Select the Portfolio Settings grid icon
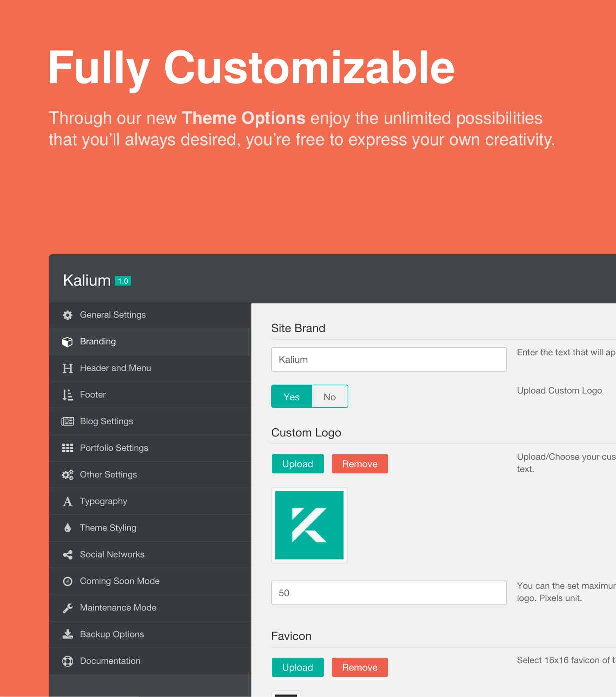Screen dimensions: 616x697 [67, 448]
